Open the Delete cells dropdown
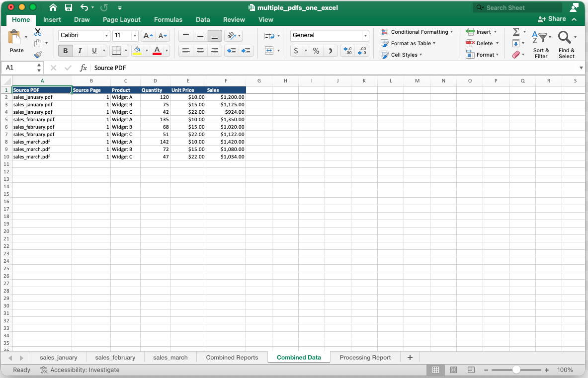The image size is (588, 378). [x=497, y=43]
